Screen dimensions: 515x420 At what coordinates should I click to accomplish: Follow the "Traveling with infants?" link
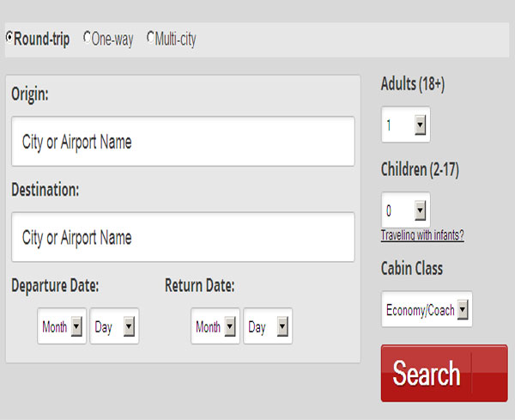tap(422, 235)
